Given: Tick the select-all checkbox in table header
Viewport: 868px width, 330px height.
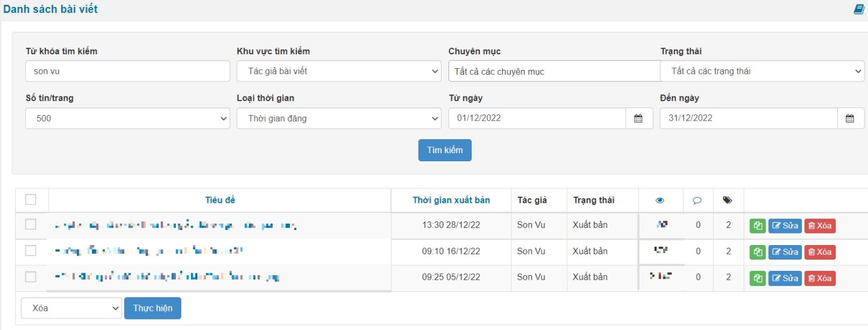Looking at the screenshot, I should (x=31, y=199).
